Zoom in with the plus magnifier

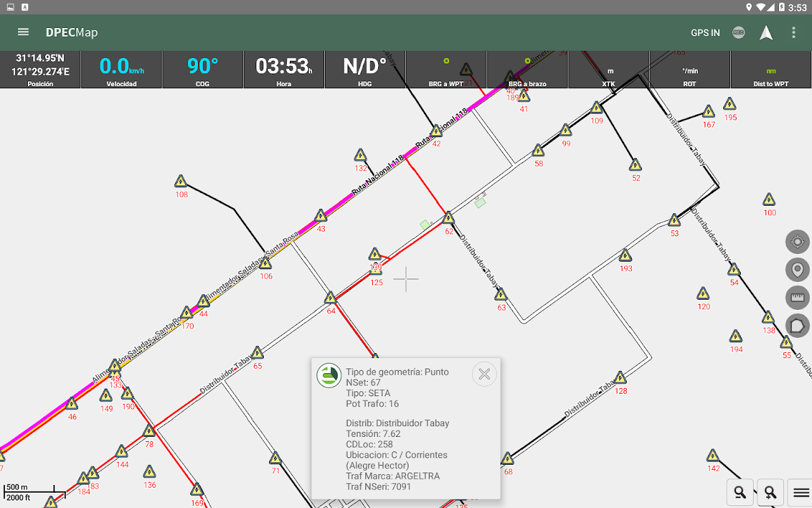[770, 492]
